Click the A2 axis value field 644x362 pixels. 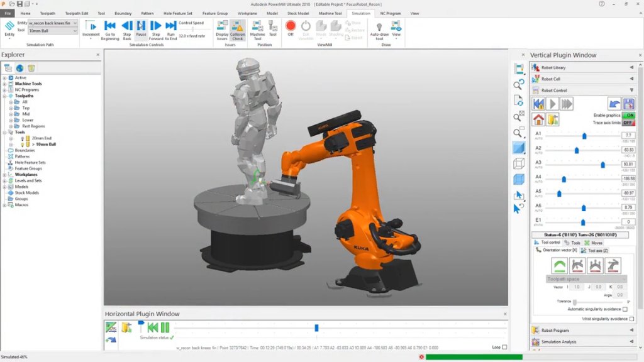click(x=628, y=150)
